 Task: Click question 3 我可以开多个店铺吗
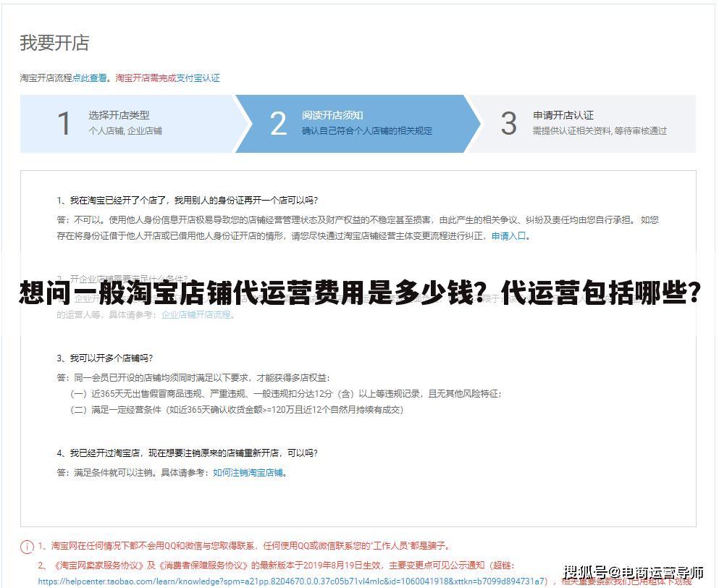pos(104,358)
